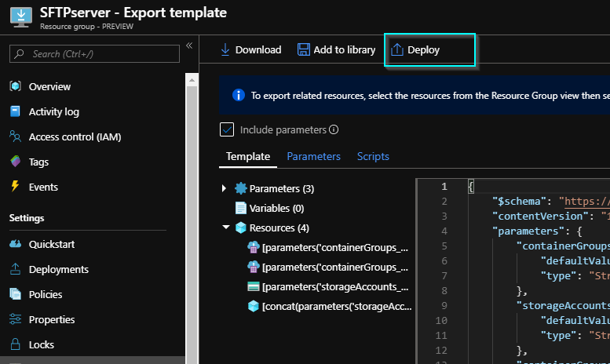Click the "parameters" key on line 4
610x364 pixels.
528,231
